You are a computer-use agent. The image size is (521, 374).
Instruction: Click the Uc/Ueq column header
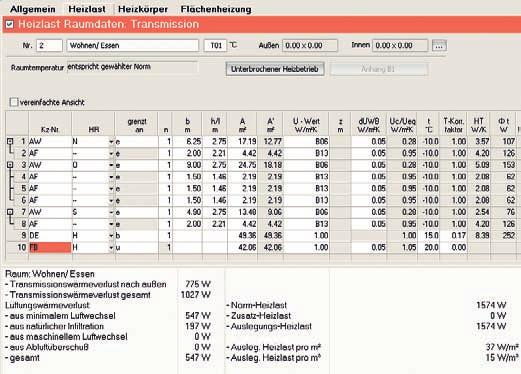pos(402,124)
